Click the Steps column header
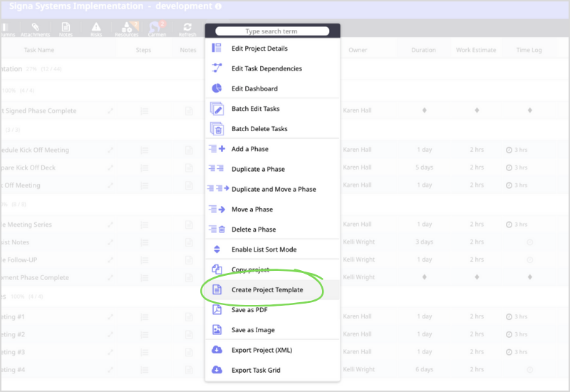 [143, 50]
